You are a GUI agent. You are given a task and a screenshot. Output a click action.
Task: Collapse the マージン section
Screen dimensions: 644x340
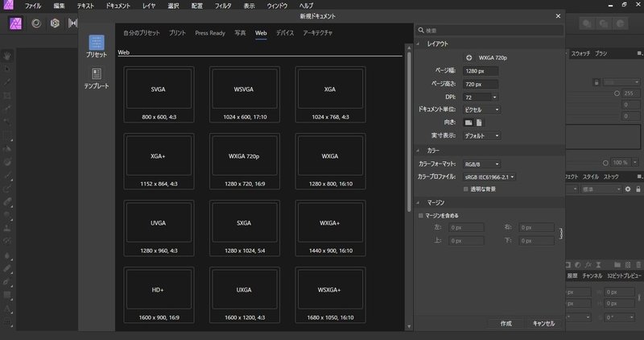[x=419, y=203]
